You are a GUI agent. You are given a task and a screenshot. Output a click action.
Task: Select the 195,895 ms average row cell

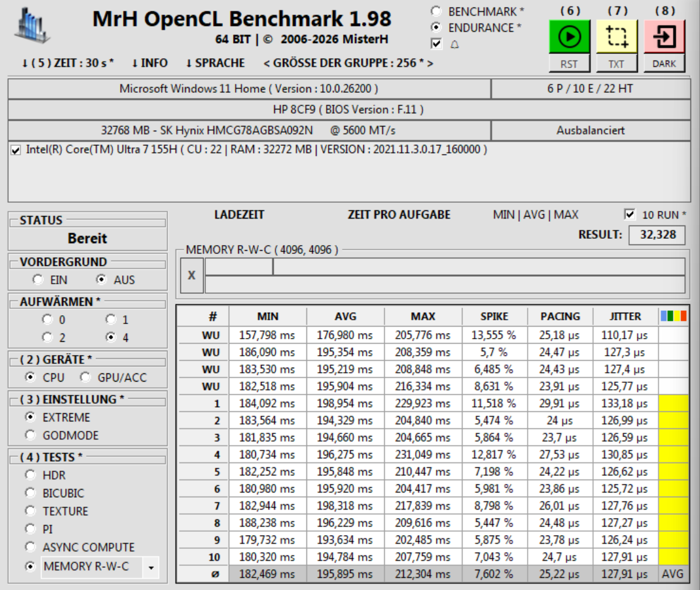tap(346, 574)
